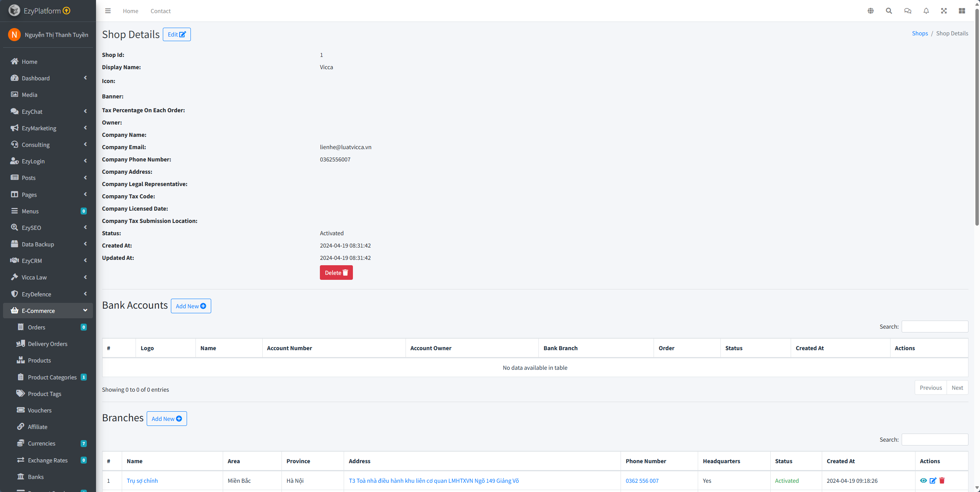
Task: Open the grid apps icon in navbar
Action: [x=962, y=11]
